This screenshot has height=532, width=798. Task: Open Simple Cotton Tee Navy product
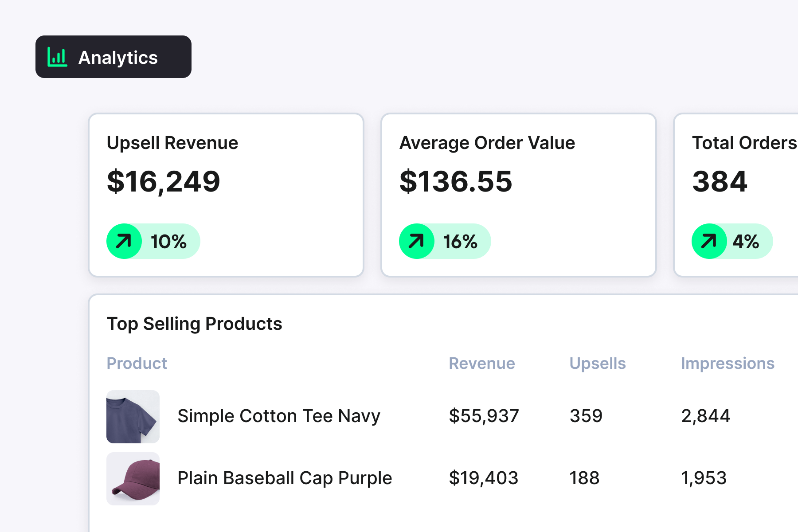278,416
